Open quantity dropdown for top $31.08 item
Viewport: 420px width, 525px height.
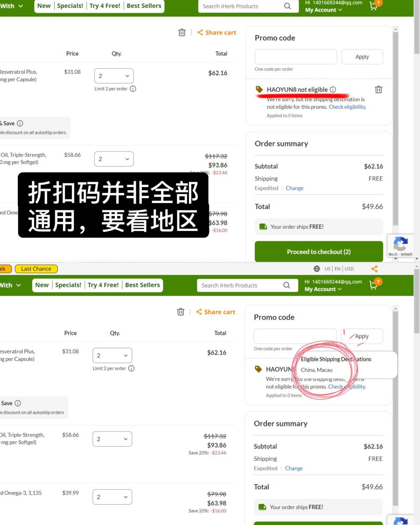coord(114,76)
